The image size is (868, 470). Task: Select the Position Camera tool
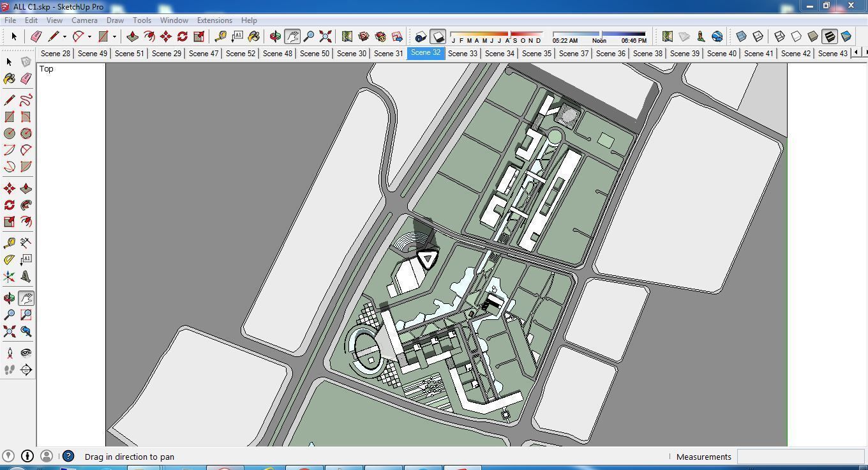click(10, 353)
